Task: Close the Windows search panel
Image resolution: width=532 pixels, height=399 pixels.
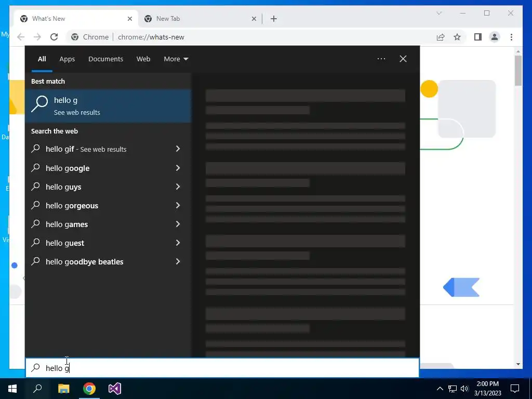Action: (x=403, y=59)
